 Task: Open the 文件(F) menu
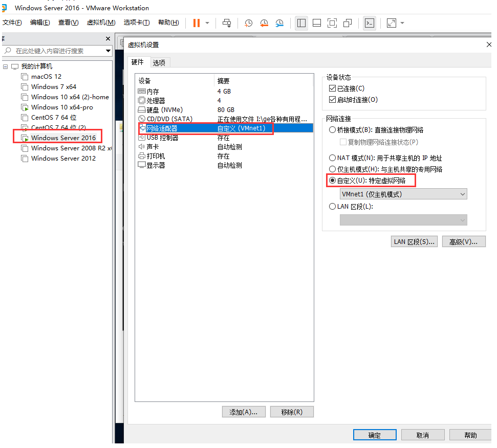click(x=12, y=23)
